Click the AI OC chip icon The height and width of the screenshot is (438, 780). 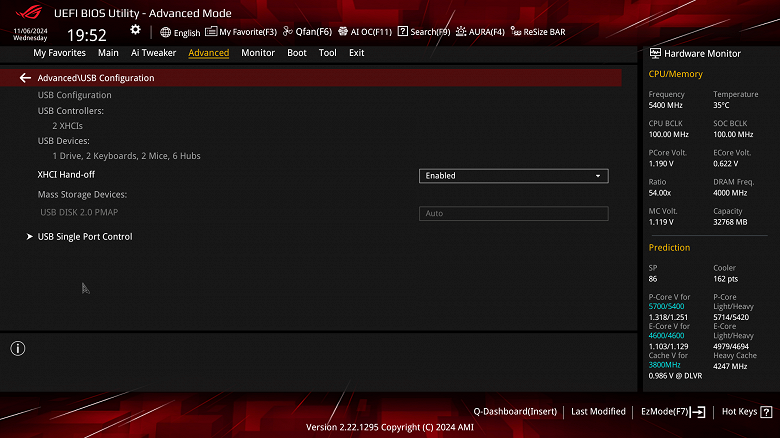pyautogui.click(x=343, y=31)
